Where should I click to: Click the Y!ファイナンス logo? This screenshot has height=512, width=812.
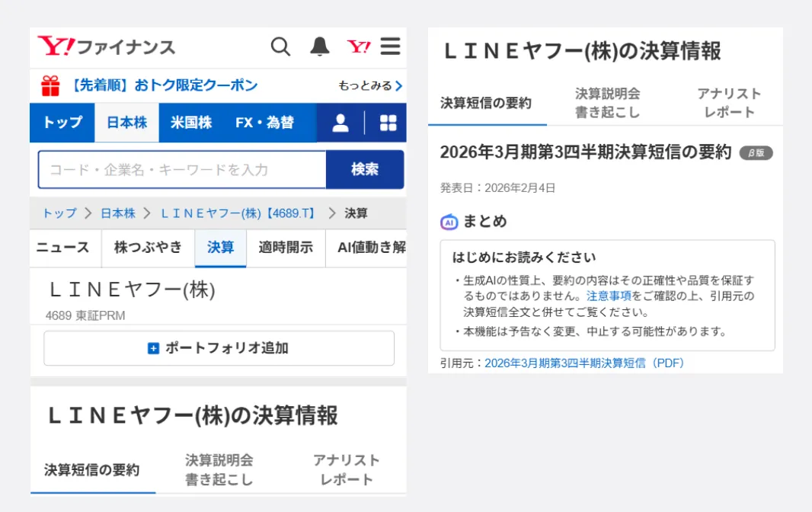coord(107,47)
